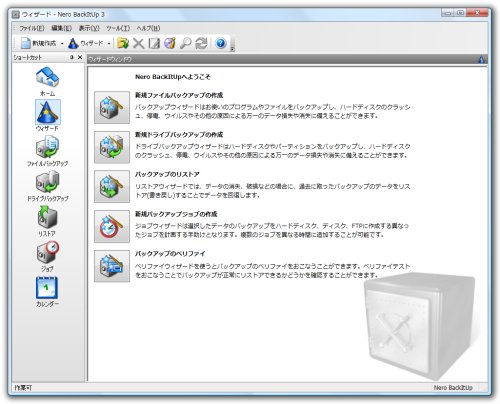Launch the 新規バックアップジョブの作成 wizard icon
500x404 pixels.
tap(112, 226)
